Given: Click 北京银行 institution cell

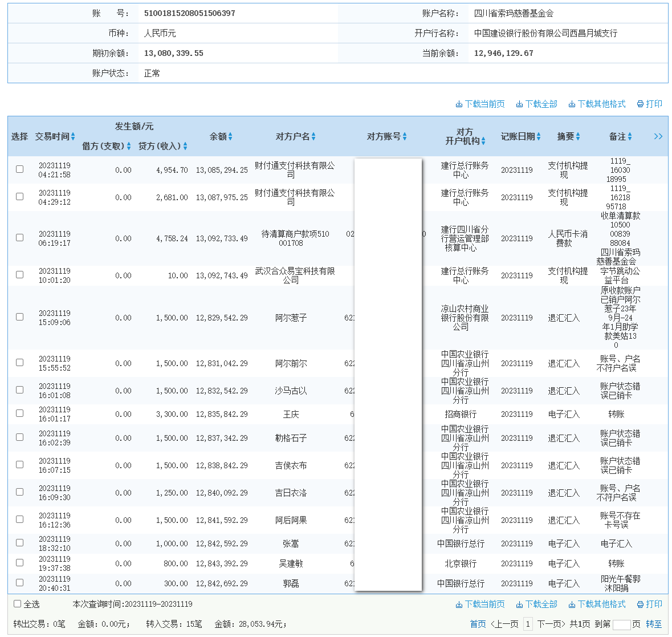Looking at the screenshot, I should tap(461, 563).
